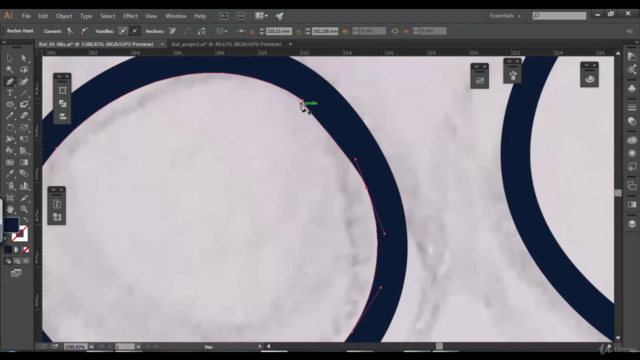The width and height of the screenshot is (640, 360).
Task: Convert selected anchor points to smooth
Action: point(84,31)
